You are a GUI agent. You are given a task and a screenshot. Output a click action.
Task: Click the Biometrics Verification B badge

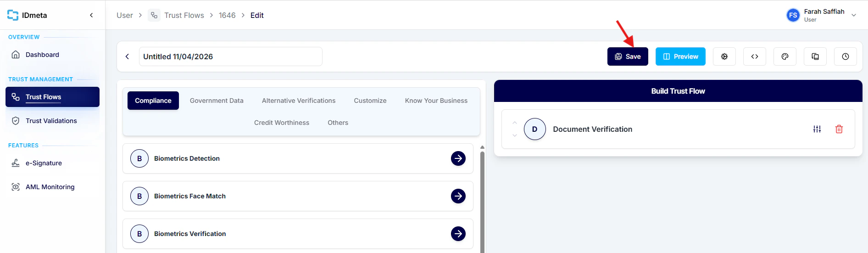click(139, 234)
